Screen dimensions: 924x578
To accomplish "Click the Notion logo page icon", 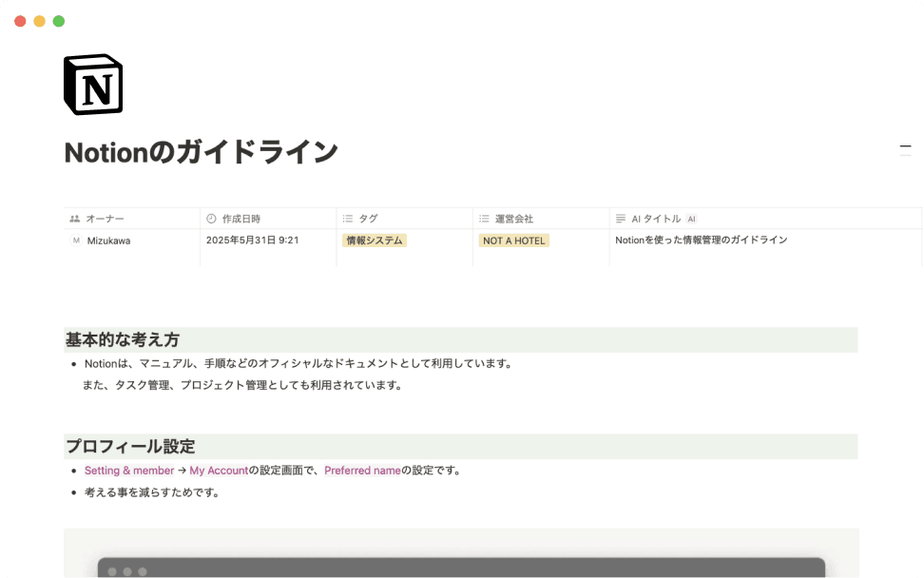I will tap(92, 84).
